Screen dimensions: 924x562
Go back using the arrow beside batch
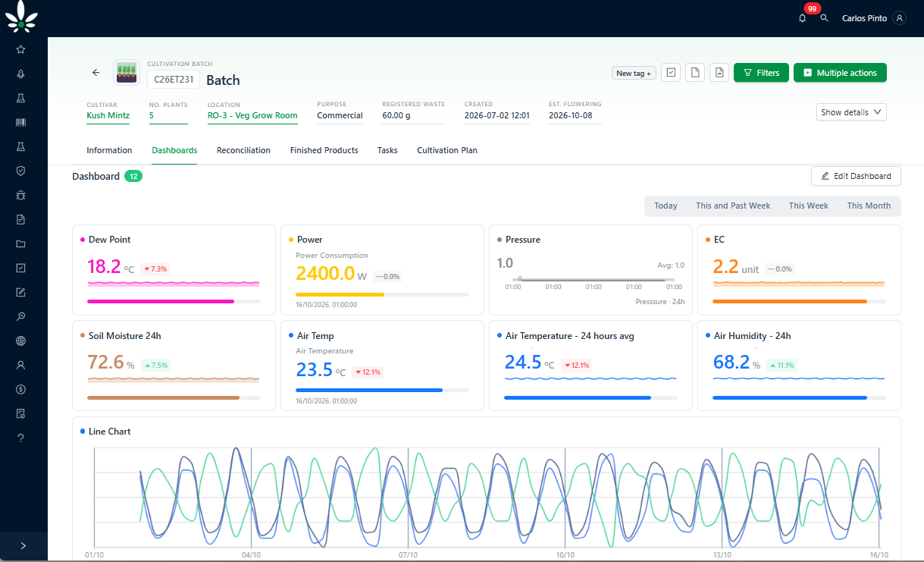pos(96,73)
